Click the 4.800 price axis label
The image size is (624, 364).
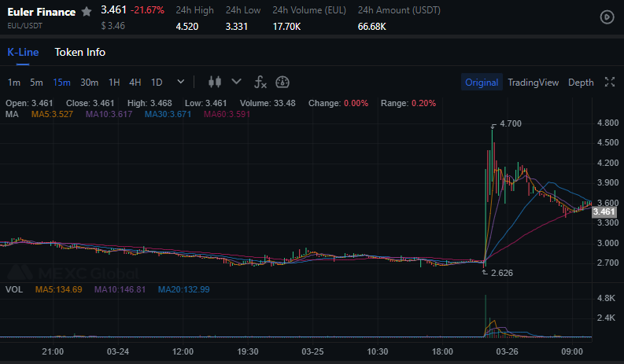607,123
